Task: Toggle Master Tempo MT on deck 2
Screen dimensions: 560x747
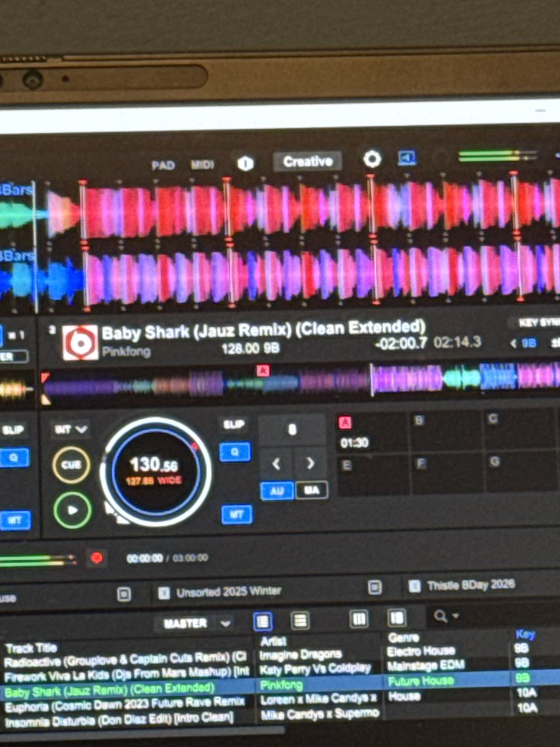Action: click(x=236, y=514)
